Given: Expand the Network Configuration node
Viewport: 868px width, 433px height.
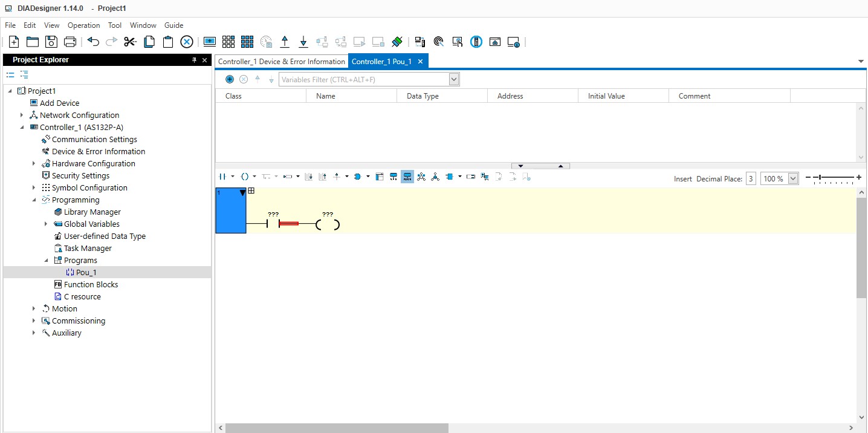Looking at the screenshot, I should tap(22, 115).
